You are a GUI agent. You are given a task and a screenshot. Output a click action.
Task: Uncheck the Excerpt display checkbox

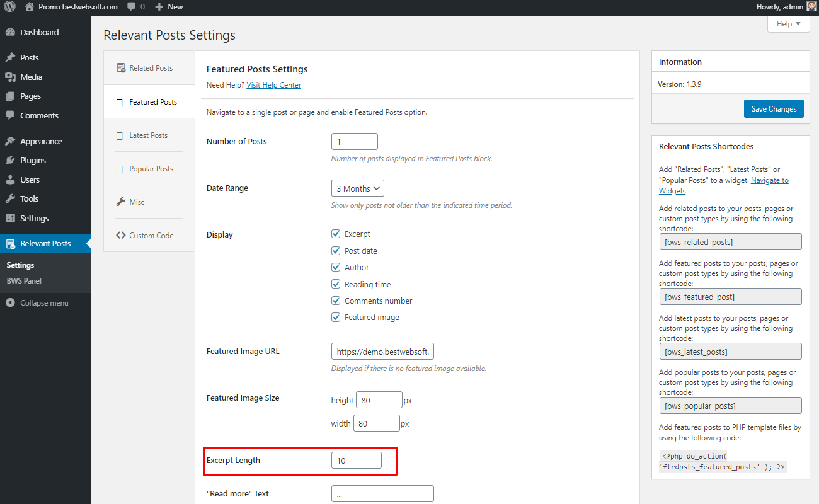click(x=336, y=234)
